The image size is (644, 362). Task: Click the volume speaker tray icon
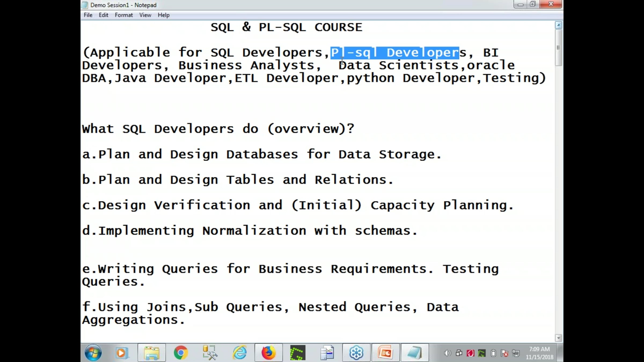pyautogui.click(x=447, y=353)
